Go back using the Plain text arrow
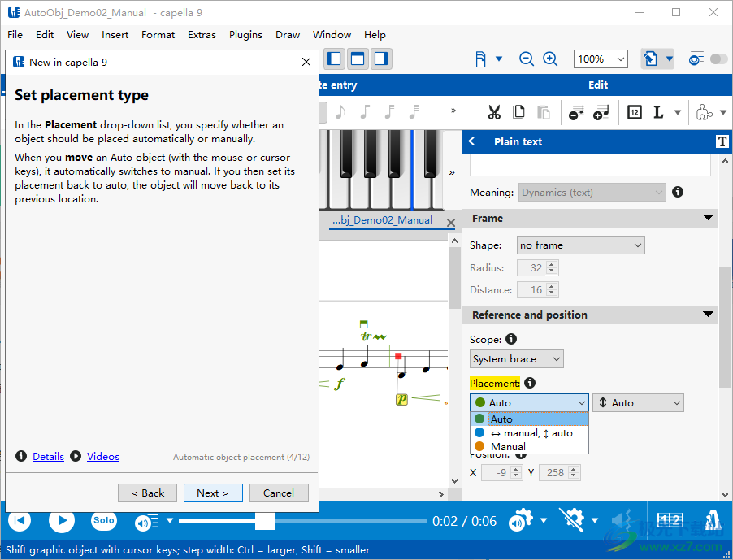 tap(472, 141)
